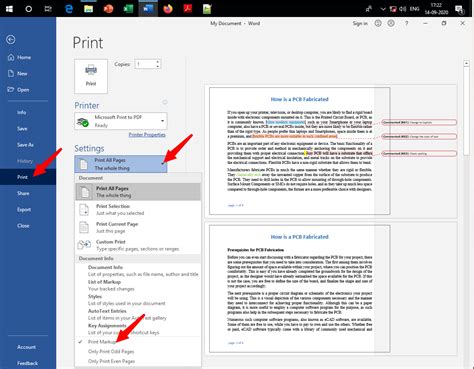Select Close in the sidebar

[23, 226]
